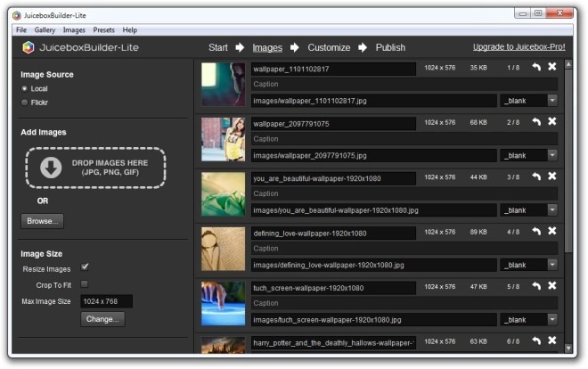Delete you_are_beautiful image row
Image resolution: width=588 pixels, height=369 pixels.
click(552, 176)
